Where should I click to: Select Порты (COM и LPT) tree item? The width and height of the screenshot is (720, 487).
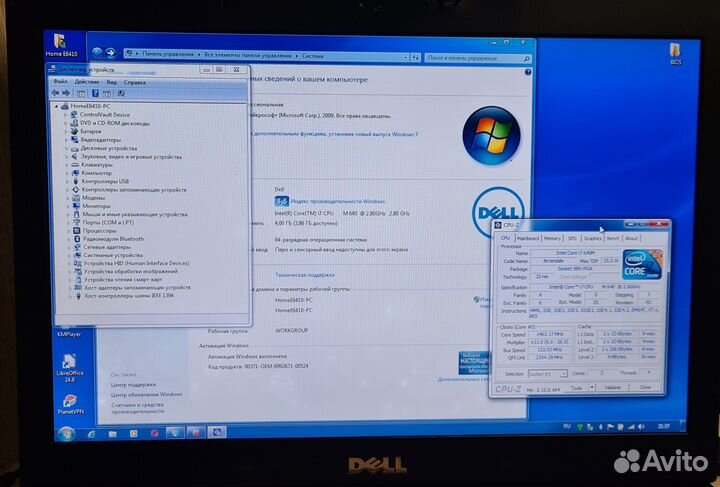[108, 223]
